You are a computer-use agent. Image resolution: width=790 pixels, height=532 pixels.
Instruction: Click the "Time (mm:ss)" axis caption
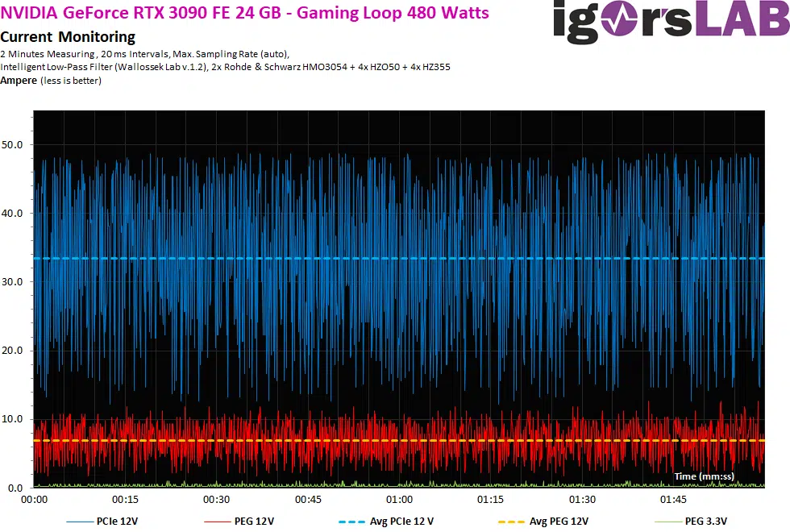point(705,476)
